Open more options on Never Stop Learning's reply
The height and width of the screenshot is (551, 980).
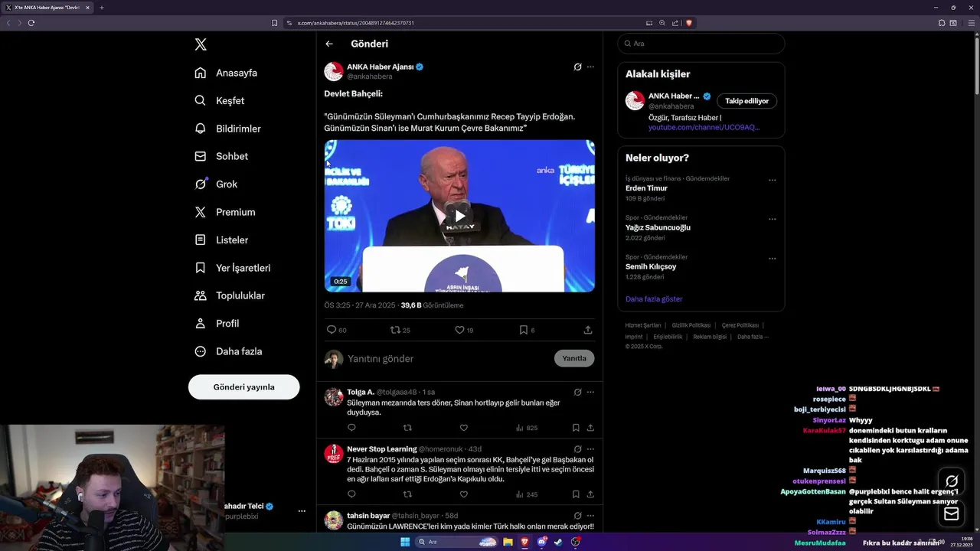pyautogui.click(x=590, y=448)
